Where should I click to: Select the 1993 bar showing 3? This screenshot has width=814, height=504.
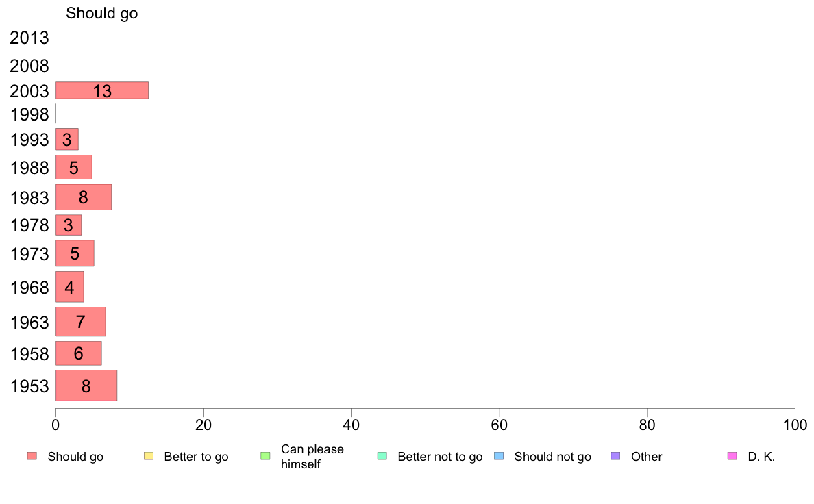pos(67,139)
